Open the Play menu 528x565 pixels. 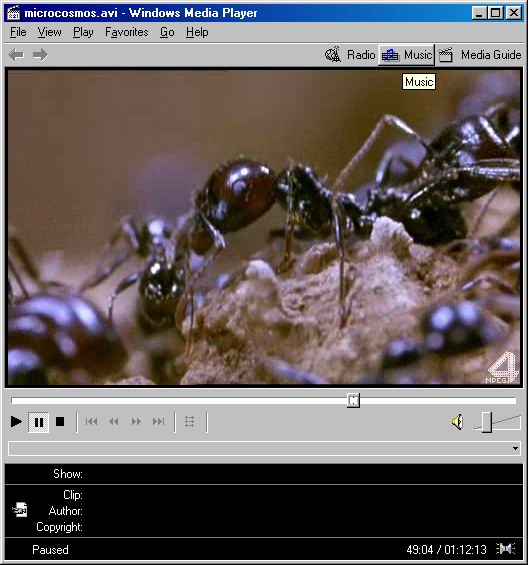(x=83, y=32)
